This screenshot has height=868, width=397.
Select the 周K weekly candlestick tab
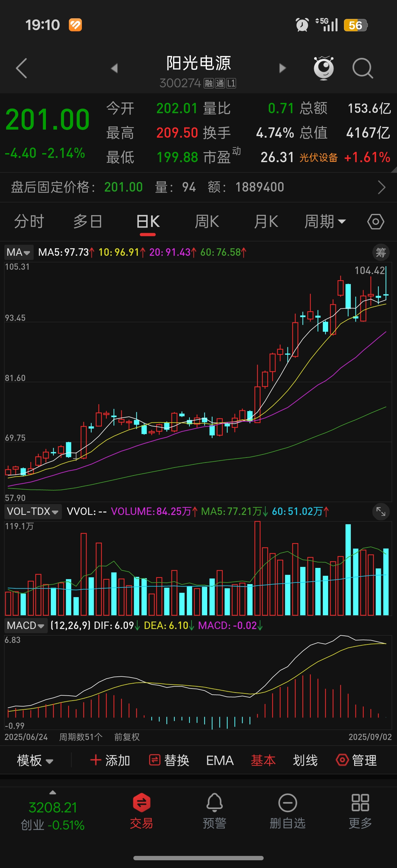[207, 222]
